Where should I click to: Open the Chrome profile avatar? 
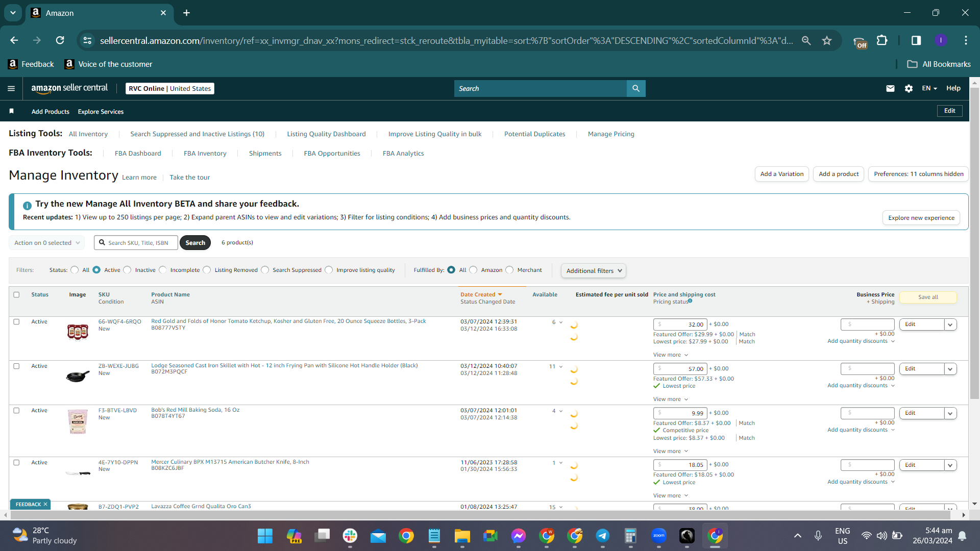(x=941, y=40)
